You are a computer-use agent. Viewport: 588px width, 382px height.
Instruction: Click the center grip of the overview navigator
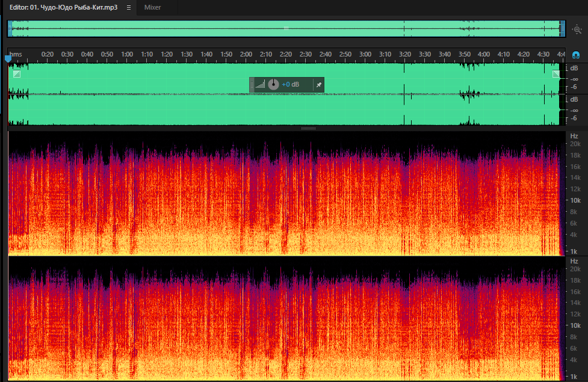click(286, 28)
